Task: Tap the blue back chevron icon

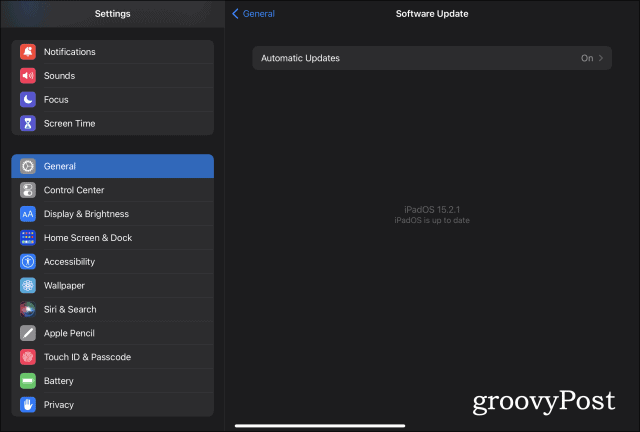Action: pyautogui.click(x=235, y=13)
